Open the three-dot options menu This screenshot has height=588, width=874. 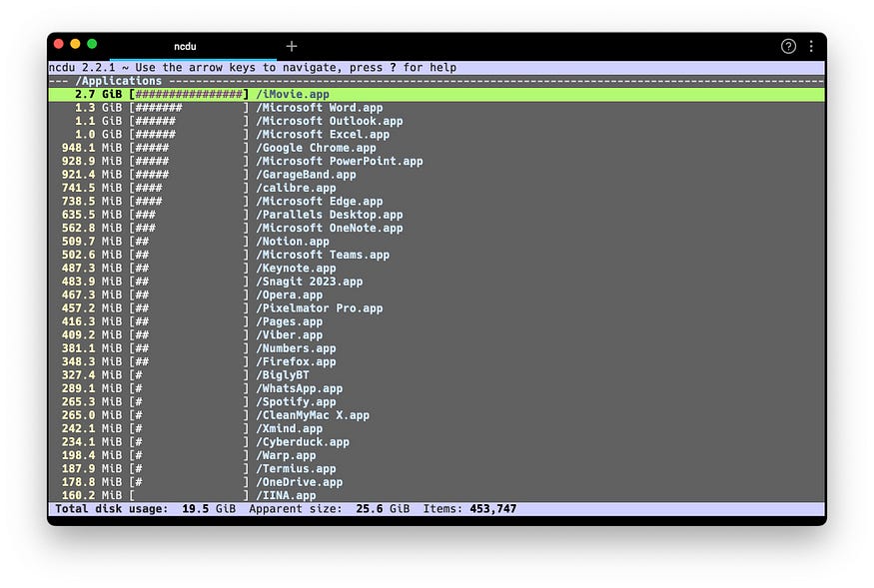pyautogui.click(x=811, y=46)
